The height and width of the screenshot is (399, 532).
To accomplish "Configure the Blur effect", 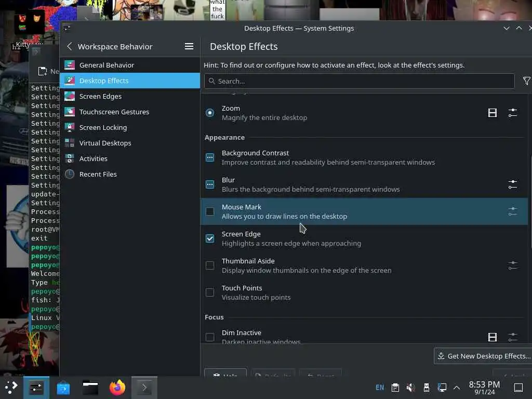I will [x=513, y=184].
